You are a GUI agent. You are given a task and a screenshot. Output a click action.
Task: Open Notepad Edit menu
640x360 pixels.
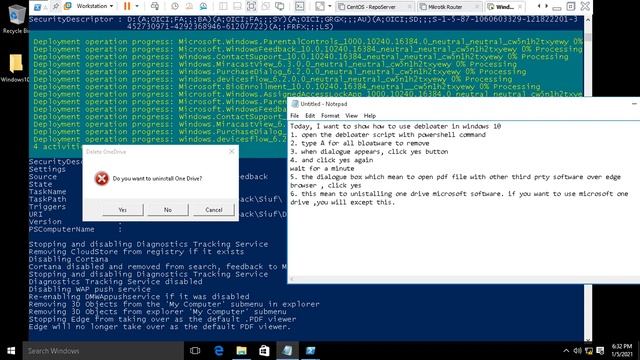(310, 116)
